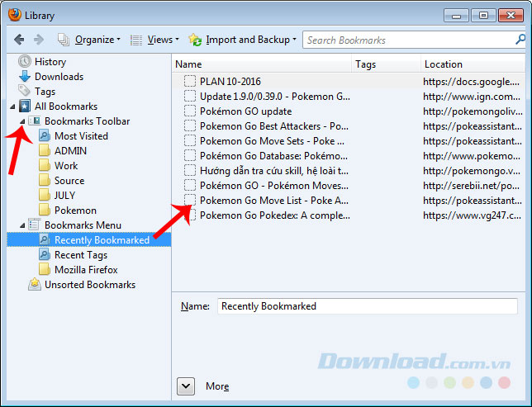
Task: Click the Mozilla Firefox folder icon
Action: pyautogui.click(x=45, y=270)
